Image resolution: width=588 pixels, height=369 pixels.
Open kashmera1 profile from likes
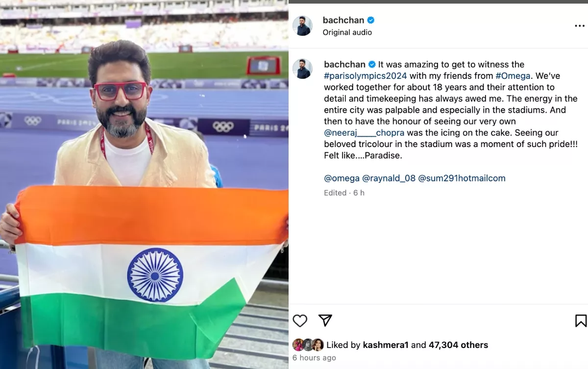386,345
